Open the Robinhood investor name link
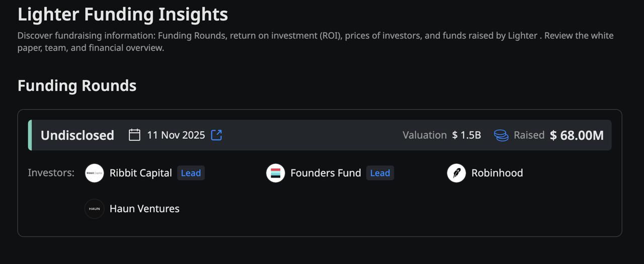 497,173
